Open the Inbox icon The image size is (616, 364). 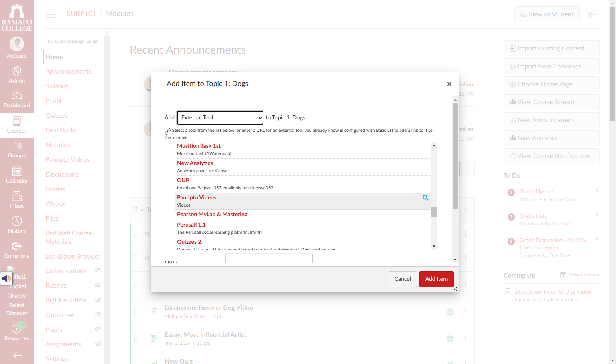point(17,200)
